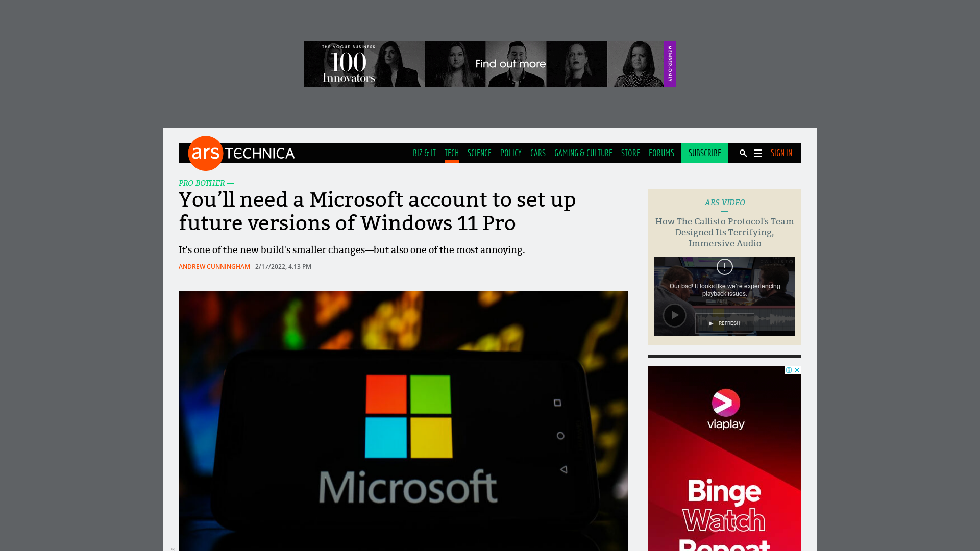Click the Microsoft logo article image
Image resolution: width=980 pixels, height=551 pixels.
click(403, 421)
